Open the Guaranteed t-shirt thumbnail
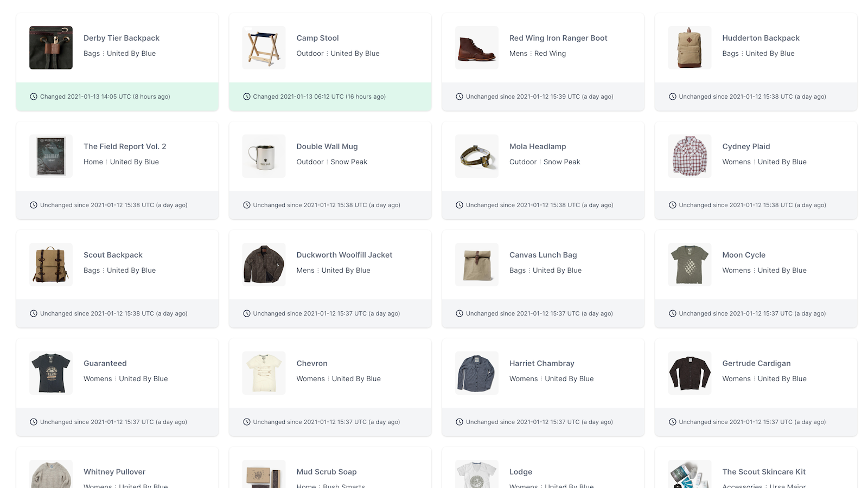The height and width of the screenshot is (488, 868). [51, 373]
